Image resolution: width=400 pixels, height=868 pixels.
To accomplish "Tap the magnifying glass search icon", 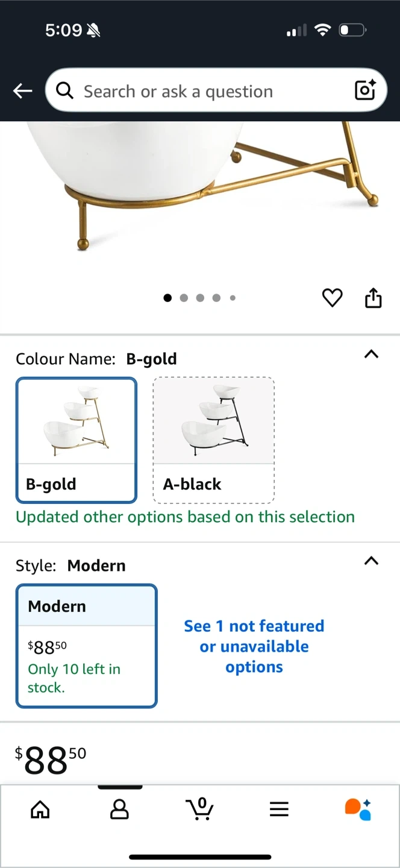I will coord(64,90).
